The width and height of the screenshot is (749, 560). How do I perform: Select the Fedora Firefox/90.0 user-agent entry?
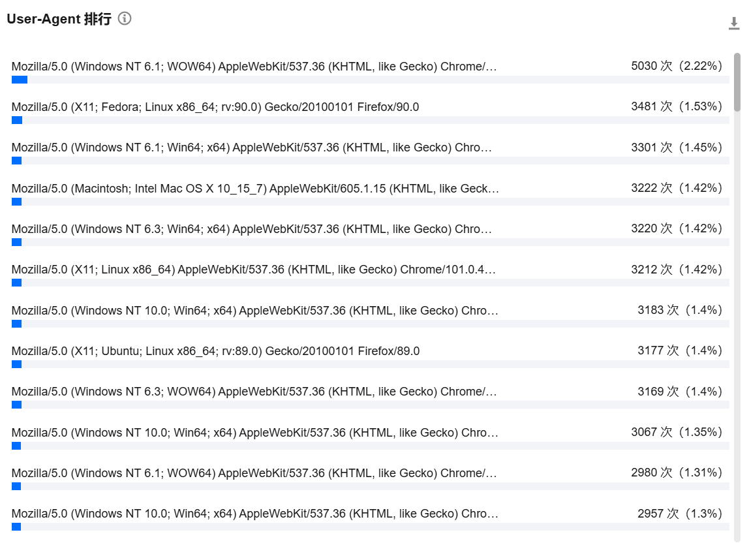215,107
